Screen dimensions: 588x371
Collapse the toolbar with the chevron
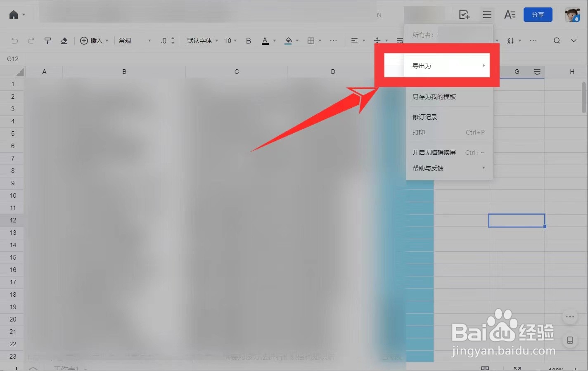(574, 40)
